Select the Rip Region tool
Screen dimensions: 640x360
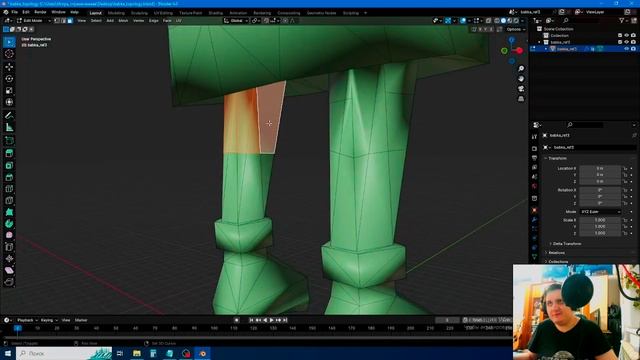(9, 282)
